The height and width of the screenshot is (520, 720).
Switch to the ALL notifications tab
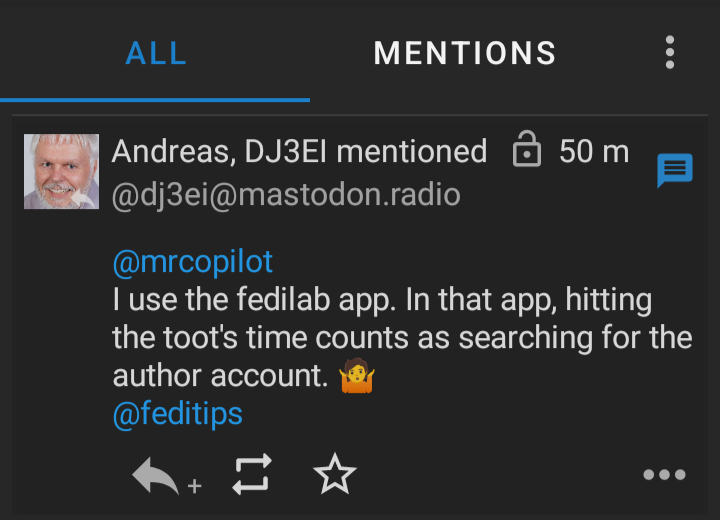[x=156, y=53]
